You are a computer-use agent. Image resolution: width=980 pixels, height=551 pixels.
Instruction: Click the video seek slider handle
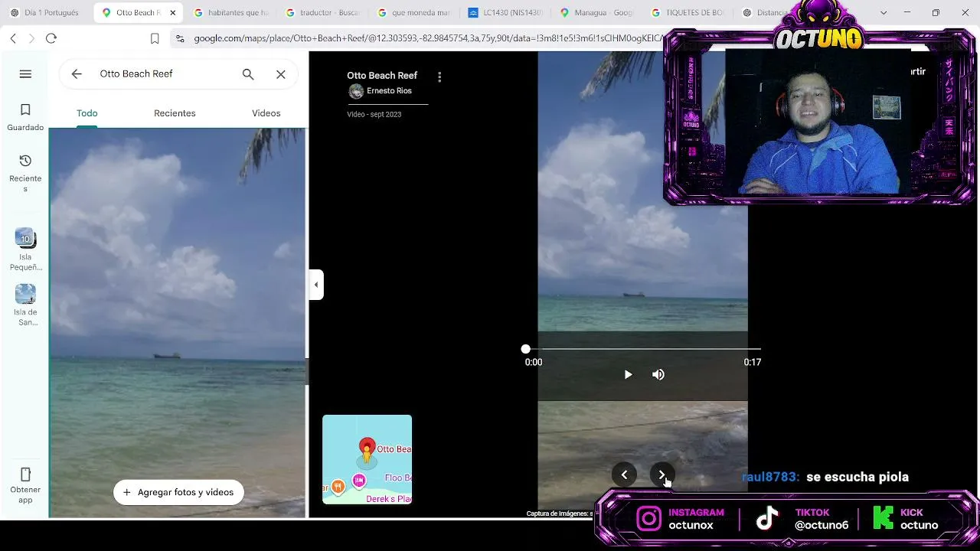point(526,349)
